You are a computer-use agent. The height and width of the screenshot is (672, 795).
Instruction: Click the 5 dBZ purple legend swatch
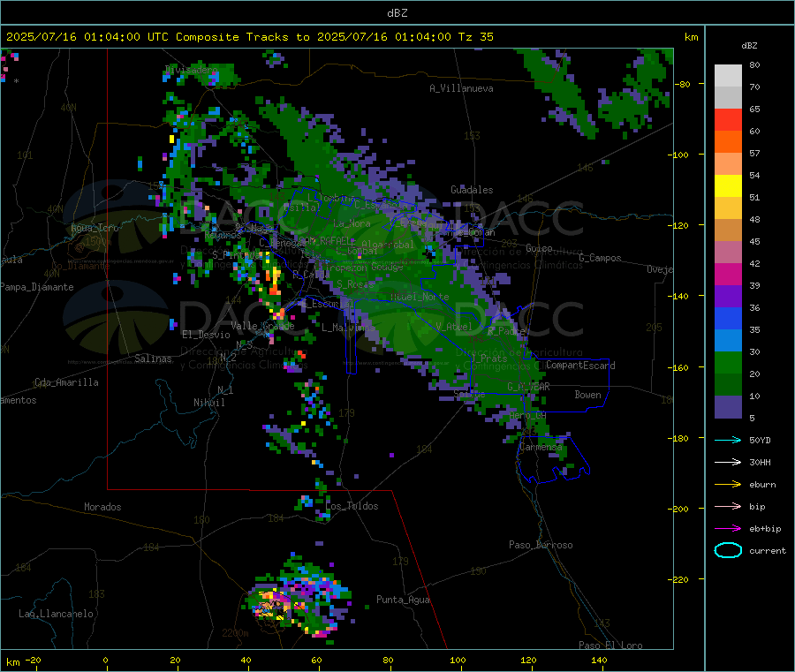pyautogui.click(x=728, y=407)
